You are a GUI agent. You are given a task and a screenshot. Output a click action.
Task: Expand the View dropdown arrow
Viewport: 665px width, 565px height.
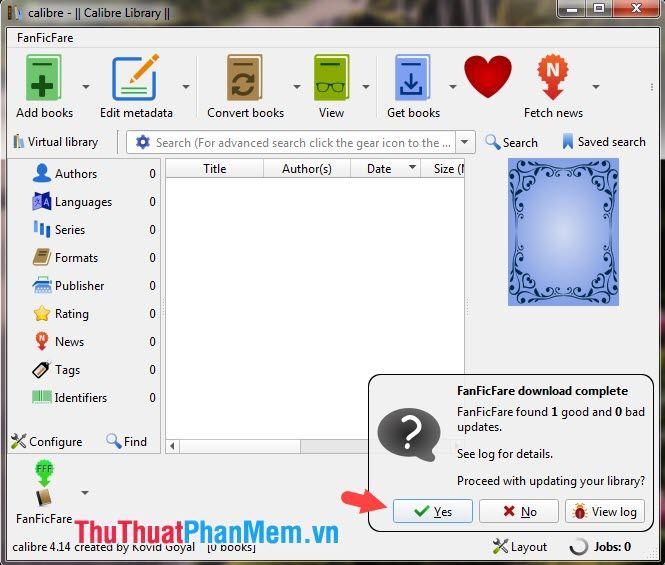[366, 87]
